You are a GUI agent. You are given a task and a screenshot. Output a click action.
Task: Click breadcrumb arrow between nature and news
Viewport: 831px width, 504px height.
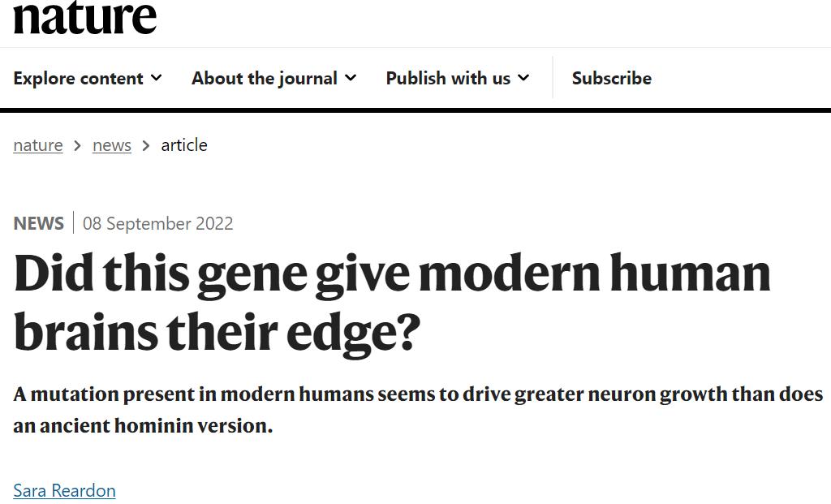77,146
